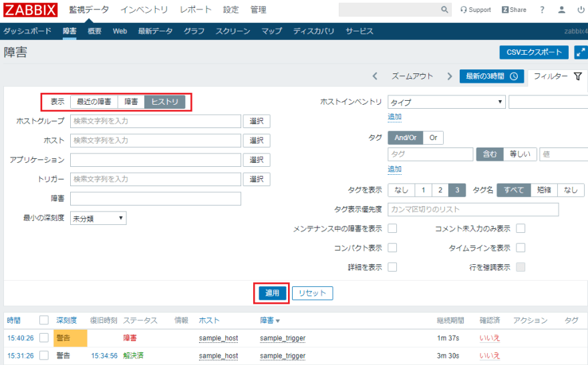
Task: Go to 最新データ submenu
Action: point(155,31)
